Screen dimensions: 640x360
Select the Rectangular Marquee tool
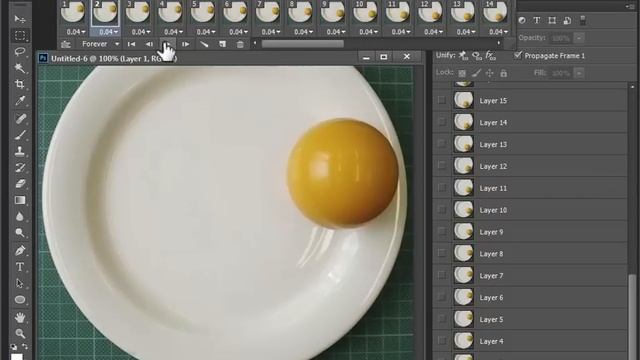pyautogui.click(x=20, y=36)
